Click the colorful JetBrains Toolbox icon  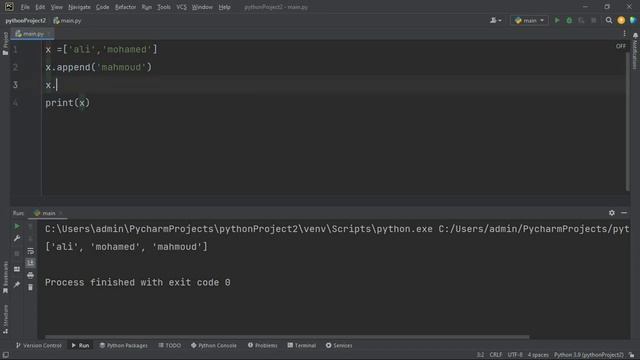point(633,20)
